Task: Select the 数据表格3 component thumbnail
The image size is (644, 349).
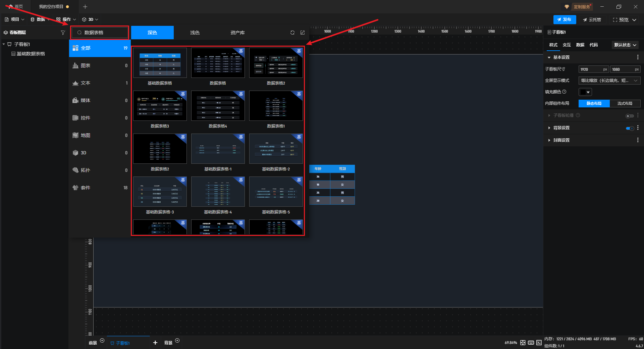Action: point(160,106)
